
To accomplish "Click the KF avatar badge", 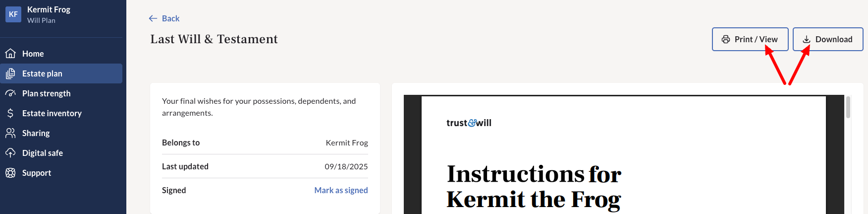I will coord(13,14).
